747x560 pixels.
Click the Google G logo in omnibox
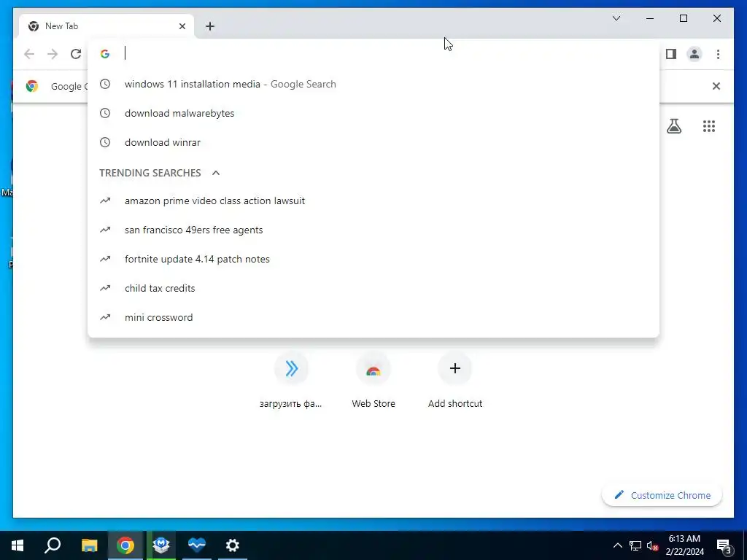click(105, 54)
